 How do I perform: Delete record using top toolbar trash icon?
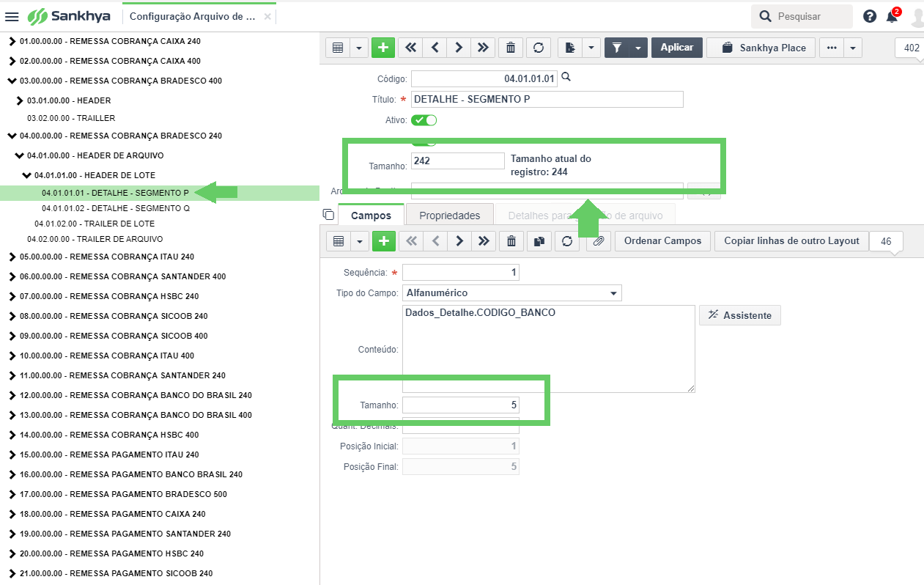coord(511,48)
